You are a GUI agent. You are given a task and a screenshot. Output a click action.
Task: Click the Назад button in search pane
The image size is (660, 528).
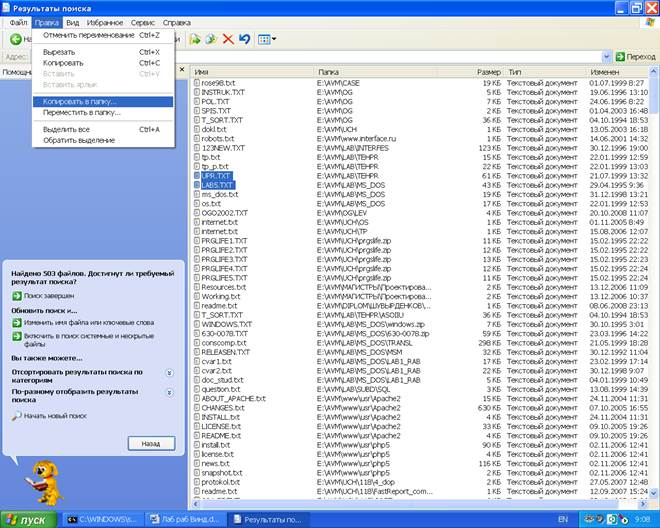(x=151, y=443)
